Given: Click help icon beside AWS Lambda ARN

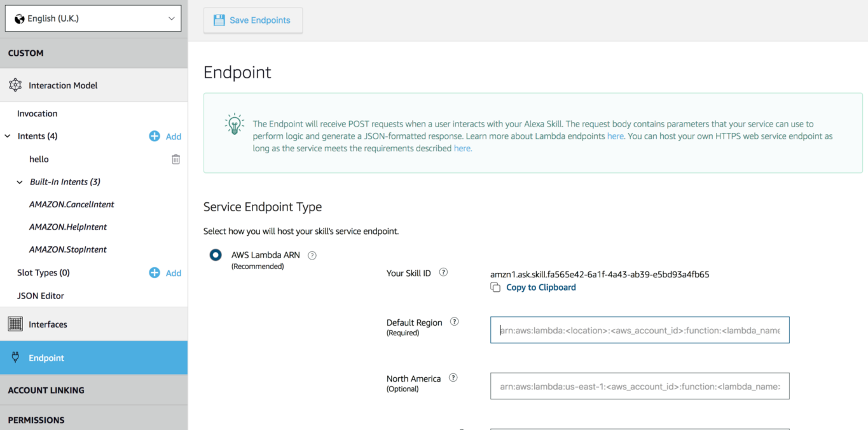Looking at the screenshot, I should (312, 256).
